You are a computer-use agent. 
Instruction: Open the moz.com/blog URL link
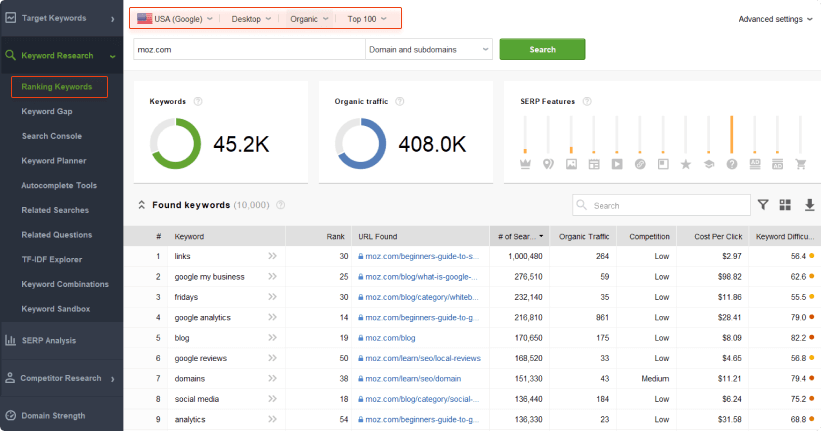(390, 338)
